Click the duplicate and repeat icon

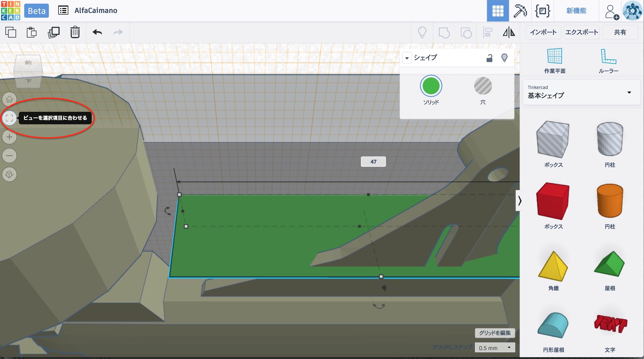53,32
